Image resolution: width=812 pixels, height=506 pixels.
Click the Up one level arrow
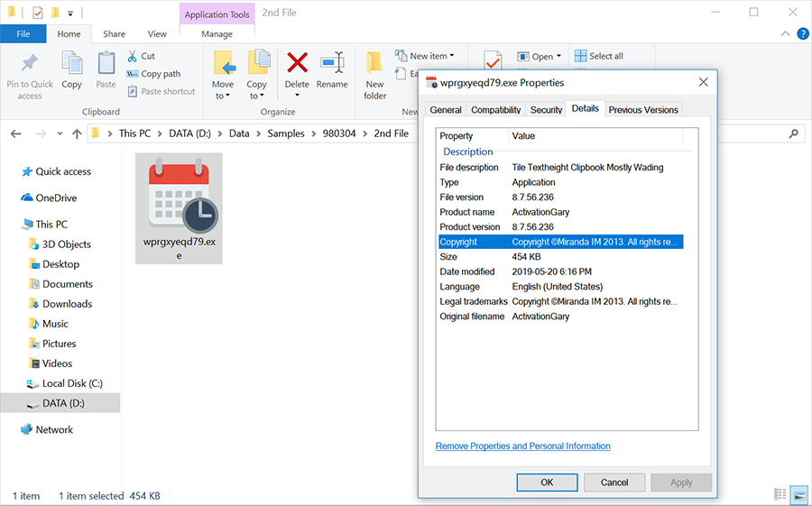coord(77,133)
